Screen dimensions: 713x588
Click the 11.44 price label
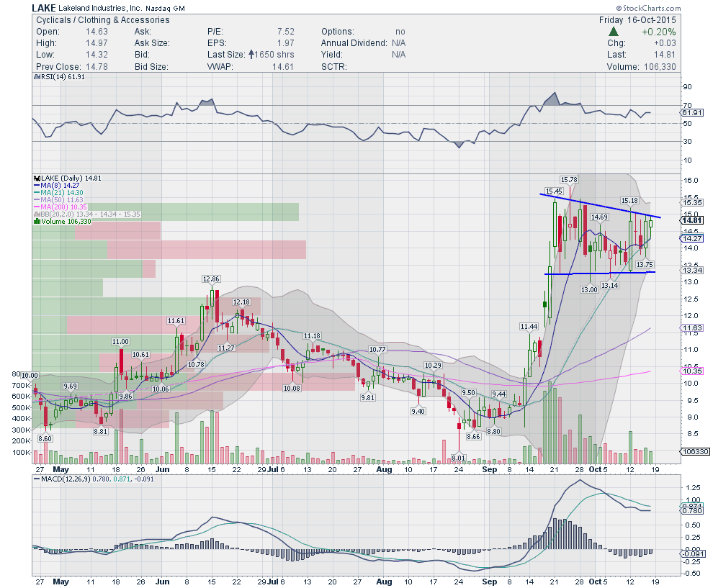click(529, 326)
